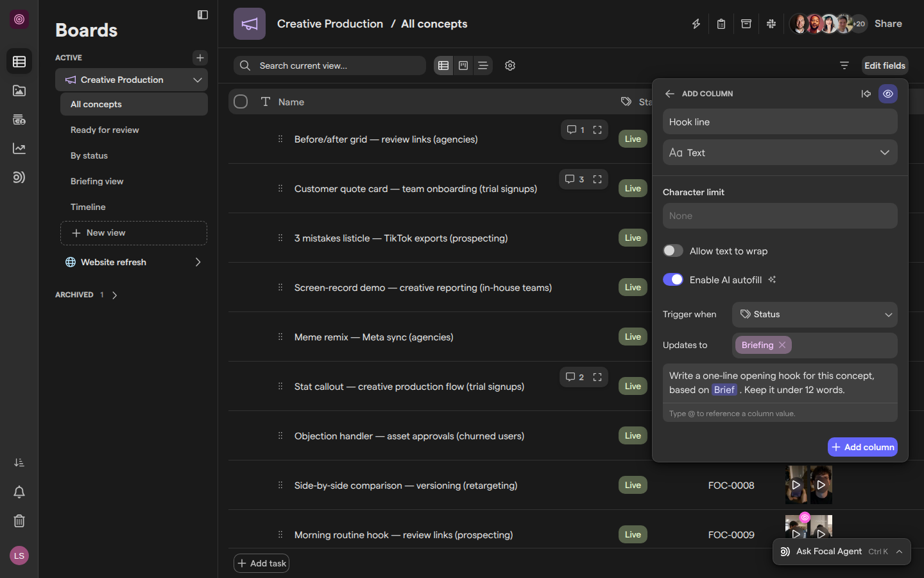Image resolution: width=924 pixels, height=578 pixels.
Task: Click the Add column button
Action: 862,447
